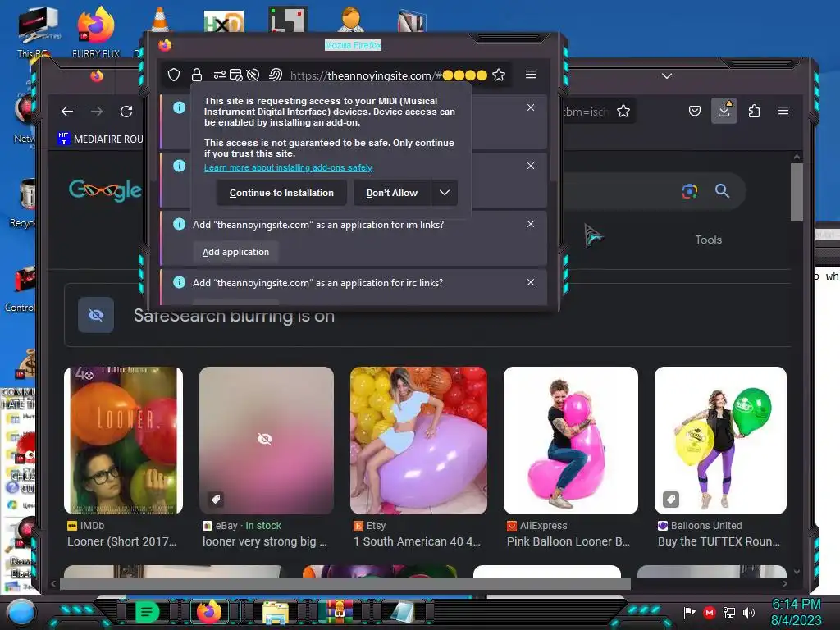The image size is (840, 630).
Task: Click the volume speaker tray icon
Action: [748, 612]
